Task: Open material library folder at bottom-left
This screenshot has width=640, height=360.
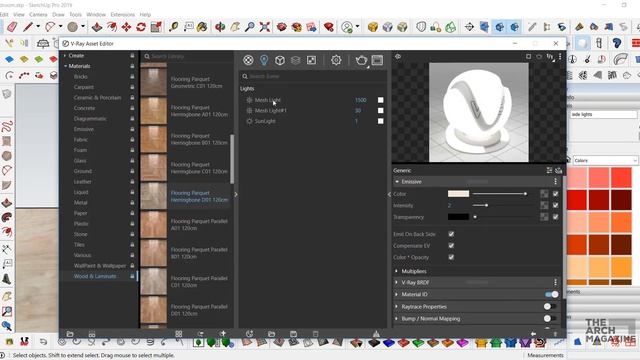Action: 70,334
